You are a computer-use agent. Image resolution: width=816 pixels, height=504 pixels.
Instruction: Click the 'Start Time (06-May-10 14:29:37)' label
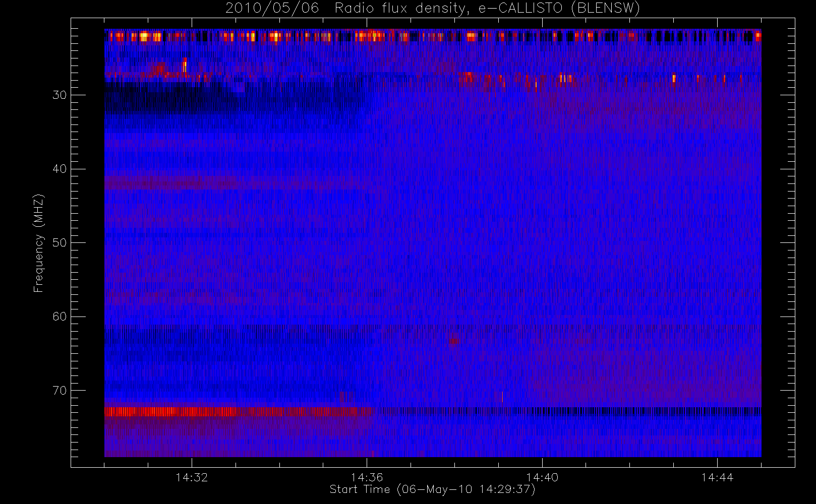(432, 489)
